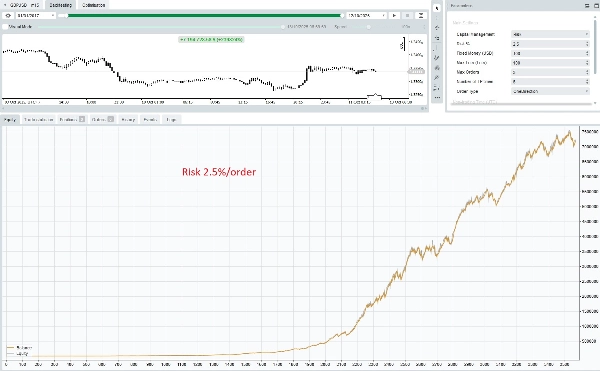
Task: Click the Speed slider handle
Action: coord(368,27)
